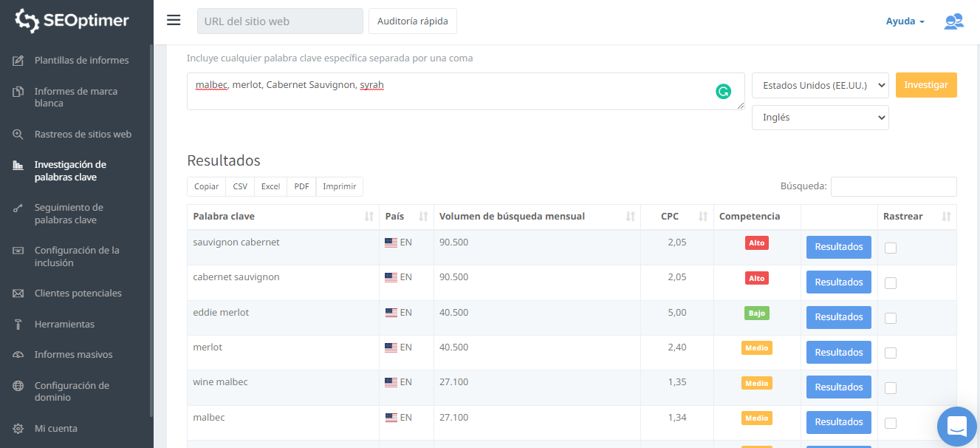
Task: Focus the Búsqueda search field
Action: pos(893,186)
